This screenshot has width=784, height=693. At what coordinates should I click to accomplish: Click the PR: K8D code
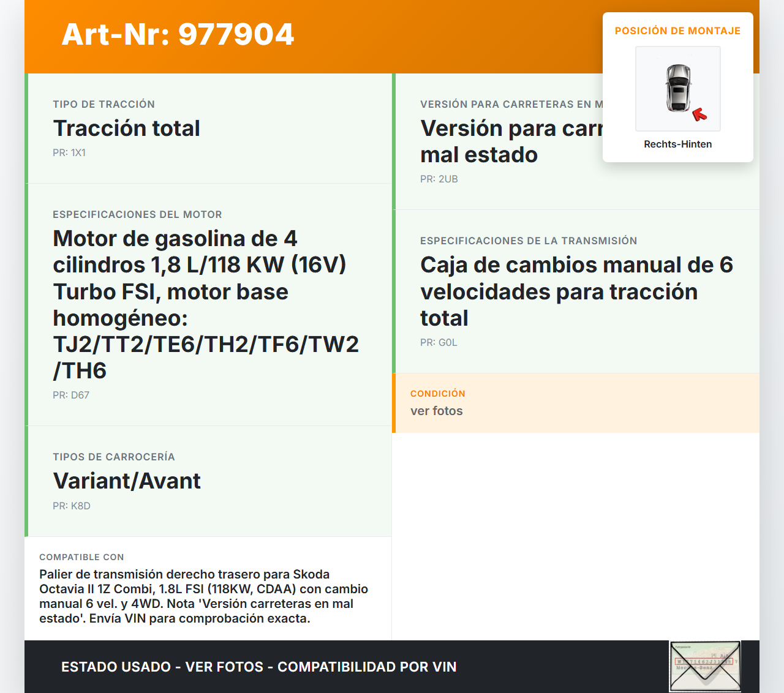point(72,506)
